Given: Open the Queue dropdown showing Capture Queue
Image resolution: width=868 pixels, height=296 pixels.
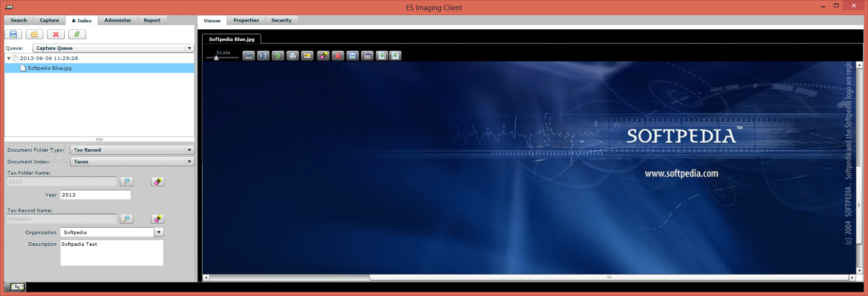Looking at the screenshot, I should point(113,48).
